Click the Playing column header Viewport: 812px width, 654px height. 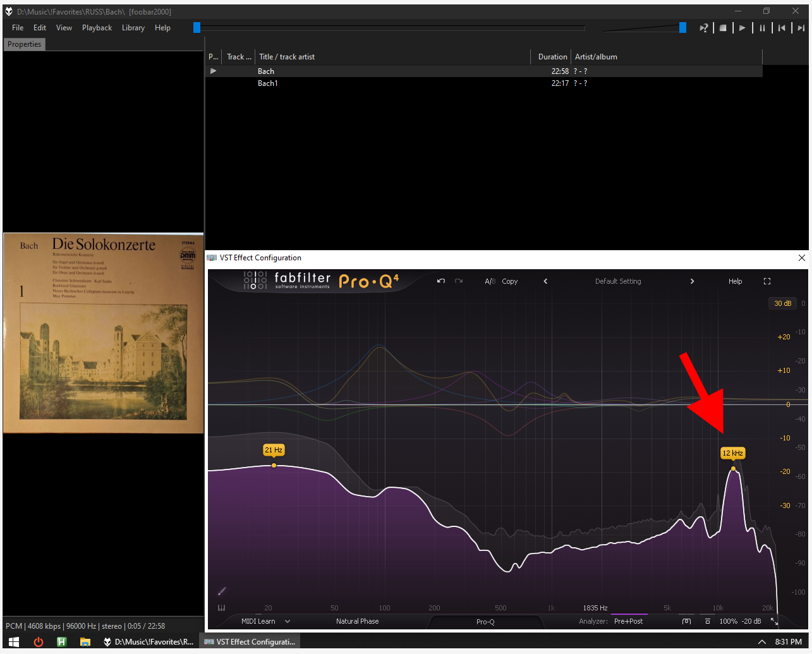click(214, 57)
